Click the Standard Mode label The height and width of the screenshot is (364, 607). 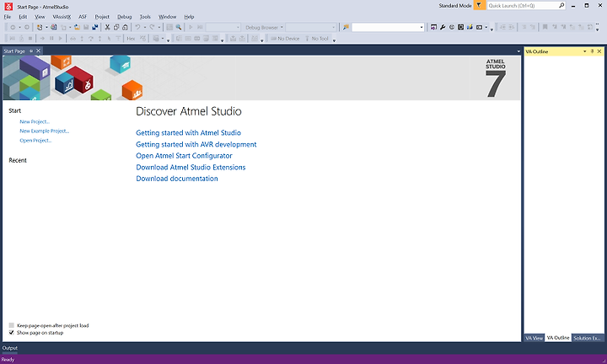pyautogui.click(x=455, y=5)
